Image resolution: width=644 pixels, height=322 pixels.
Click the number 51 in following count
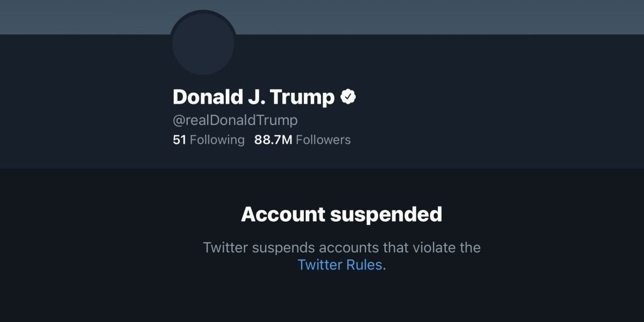pyautogui.click(x=179, y=140)
